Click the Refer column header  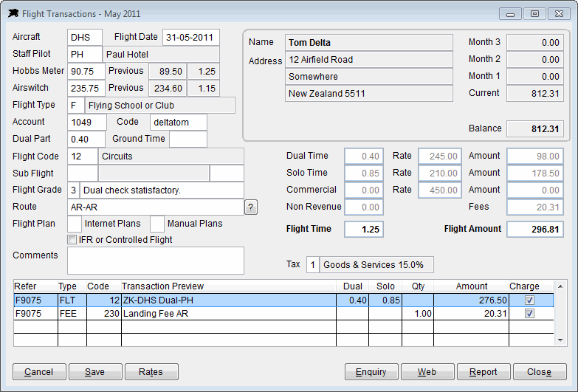click(x=35, y=286)
